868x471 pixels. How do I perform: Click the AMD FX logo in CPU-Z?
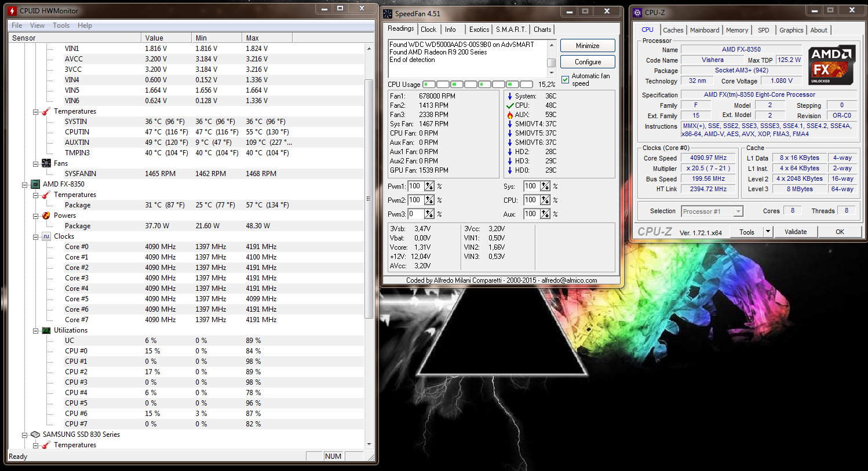pyautogui.click(x=831, y=64)
